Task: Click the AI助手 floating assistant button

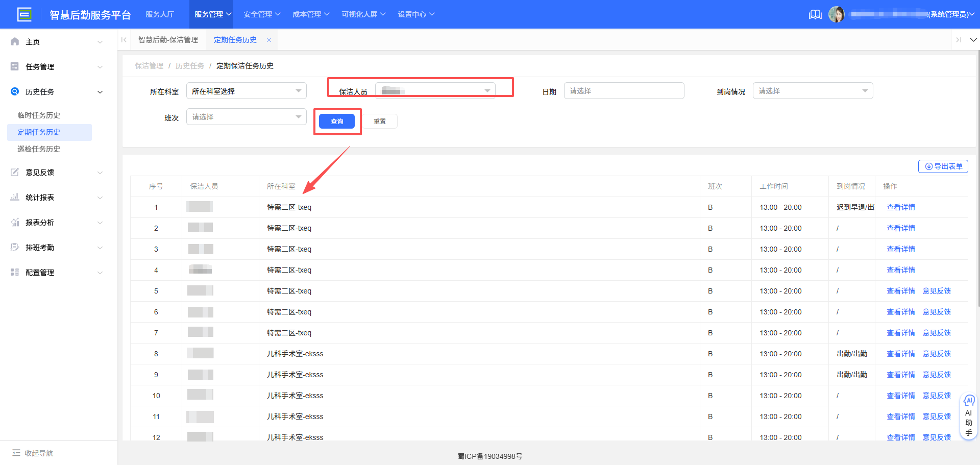Action: coord(969,415)
